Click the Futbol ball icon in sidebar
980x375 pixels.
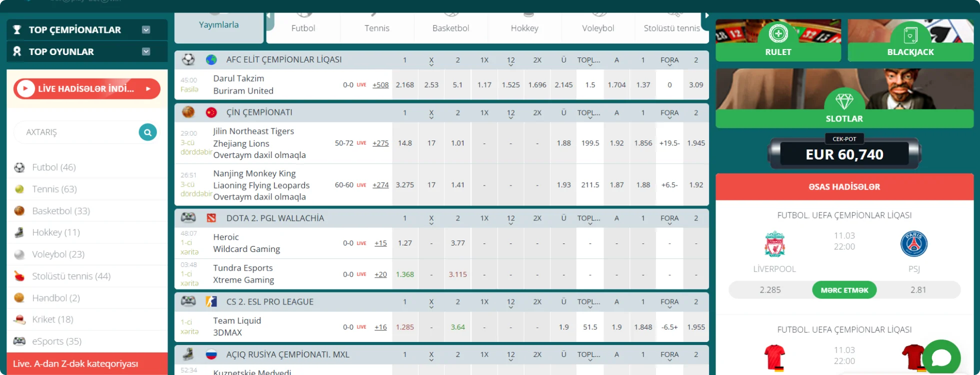(19, 167)
